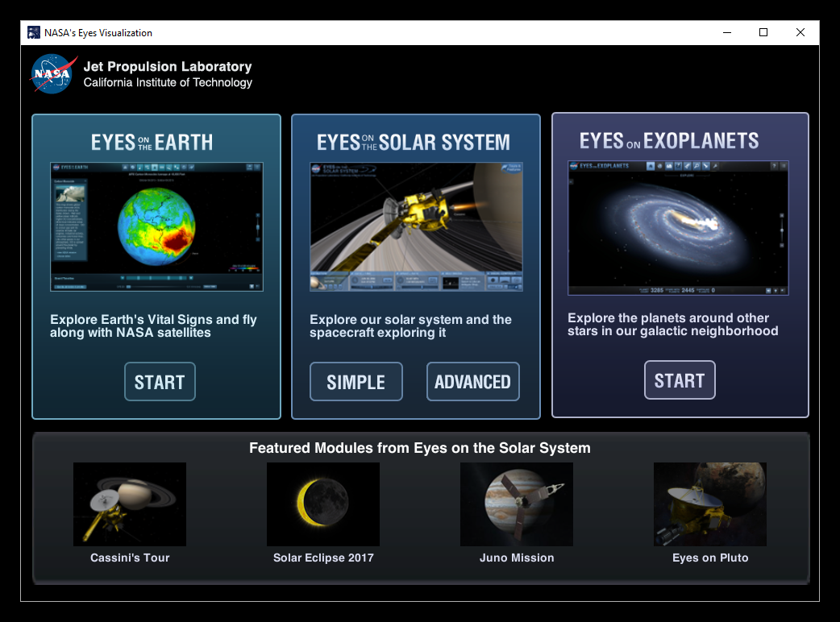Screen dimensions: 840x622
Task: Click the Eyes on the Solar System preview image
Action: click(415, 226)
